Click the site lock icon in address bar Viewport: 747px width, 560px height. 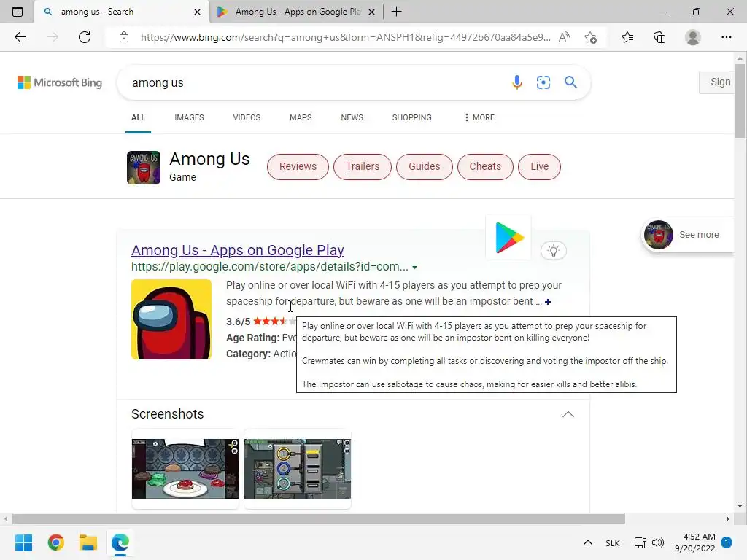[124, 37]
